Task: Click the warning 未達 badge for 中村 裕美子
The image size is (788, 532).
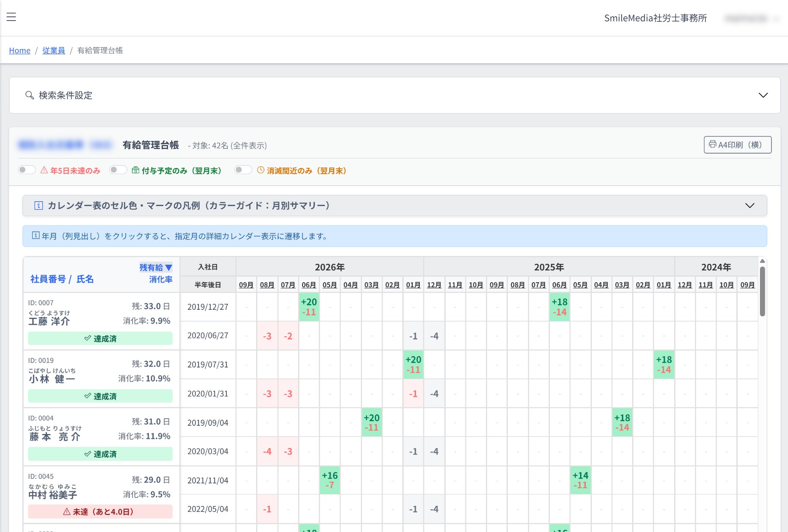Action: (100, 511)
